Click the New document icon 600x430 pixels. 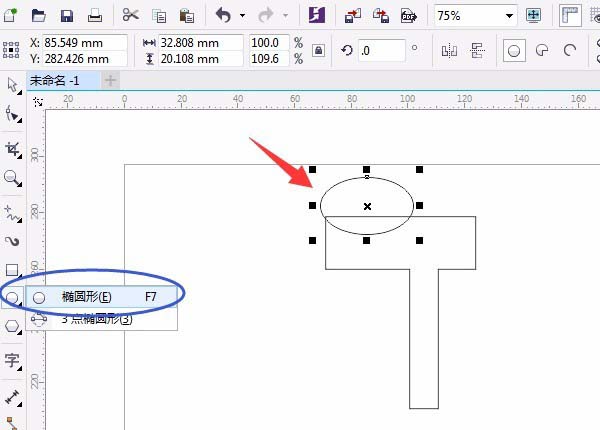point(10,15)
